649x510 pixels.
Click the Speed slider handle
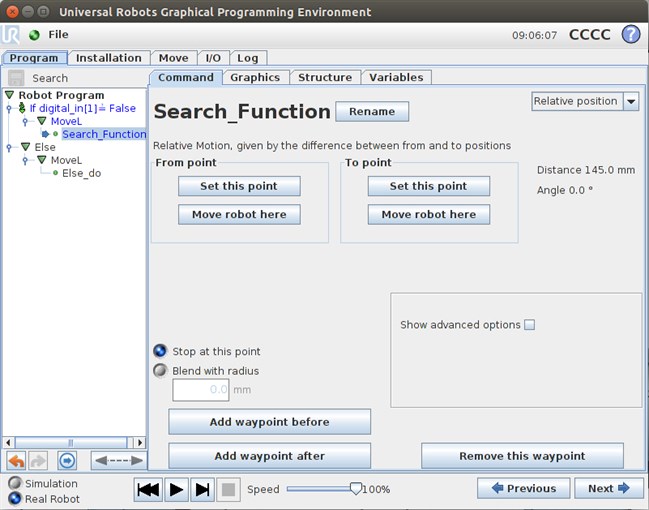pyautogui.click(x=356, y=488)
